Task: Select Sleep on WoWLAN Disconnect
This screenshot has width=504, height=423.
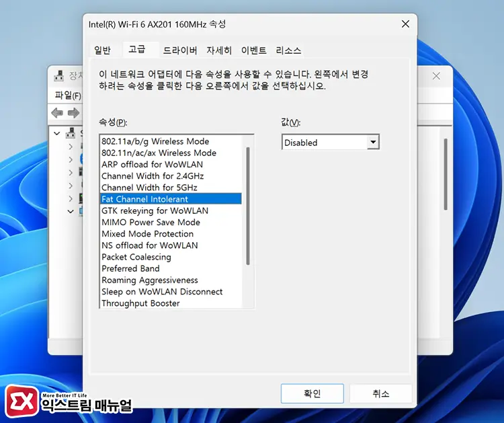Action: pos(171,292)
